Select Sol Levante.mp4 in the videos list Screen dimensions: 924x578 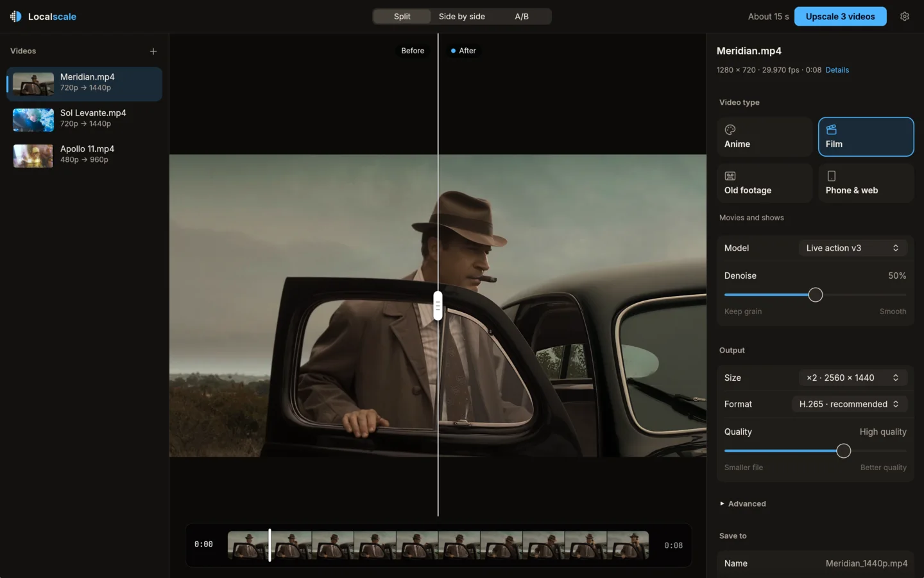coord(85,119)
